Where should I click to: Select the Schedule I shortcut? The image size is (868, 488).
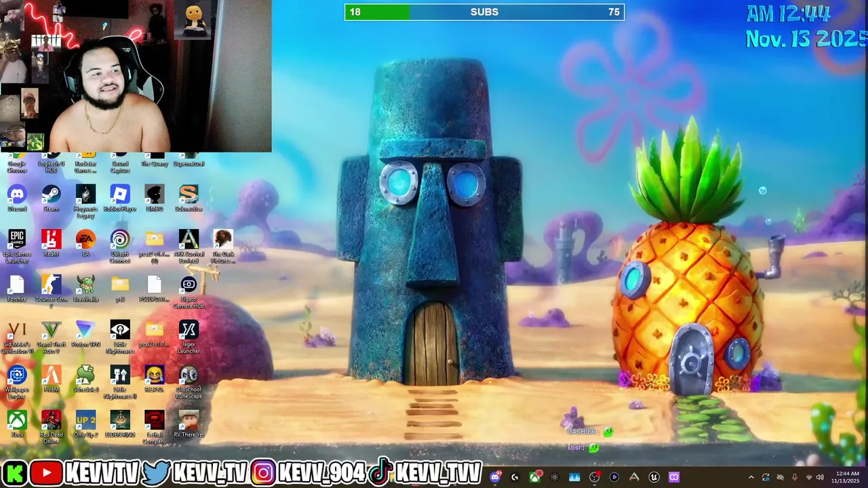85,379
